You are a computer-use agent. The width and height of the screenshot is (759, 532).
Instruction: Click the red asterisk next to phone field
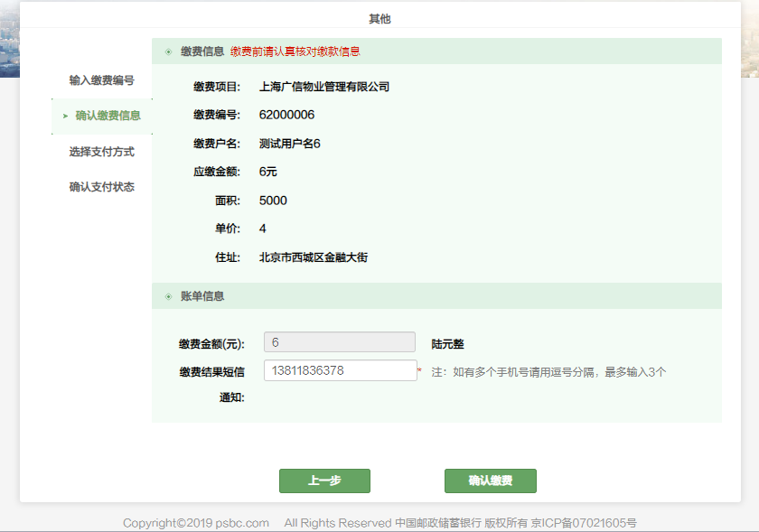[x=419, y=369]
